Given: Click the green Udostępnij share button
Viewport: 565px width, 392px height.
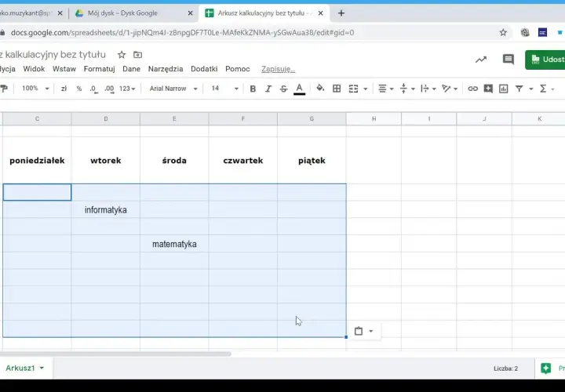Looking at the screenshot, I should (x=545, y=60).
